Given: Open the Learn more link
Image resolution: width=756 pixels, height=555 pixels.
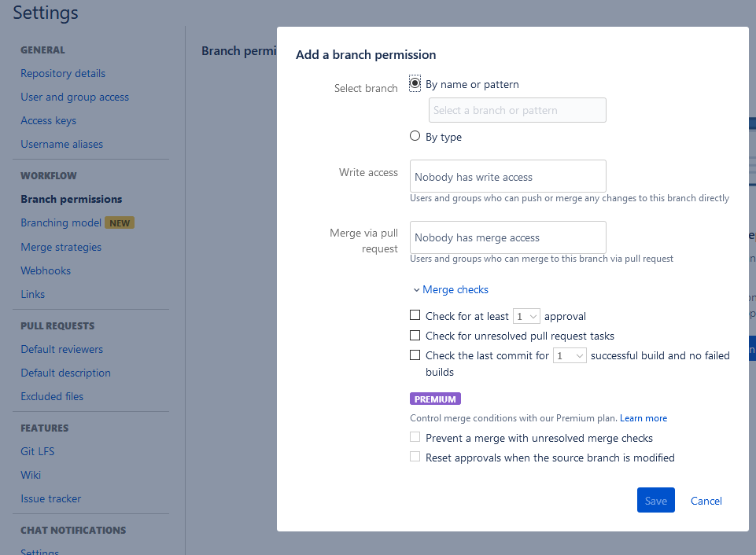Looking at the screenshot, I should (x=644, y=418).
